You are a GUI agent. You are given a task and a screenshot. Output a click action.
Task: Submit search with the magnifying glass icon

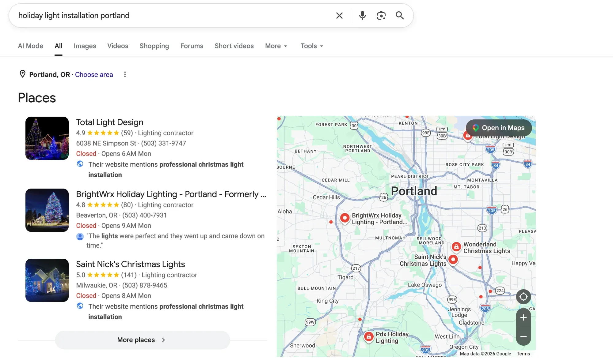point(400,16)
